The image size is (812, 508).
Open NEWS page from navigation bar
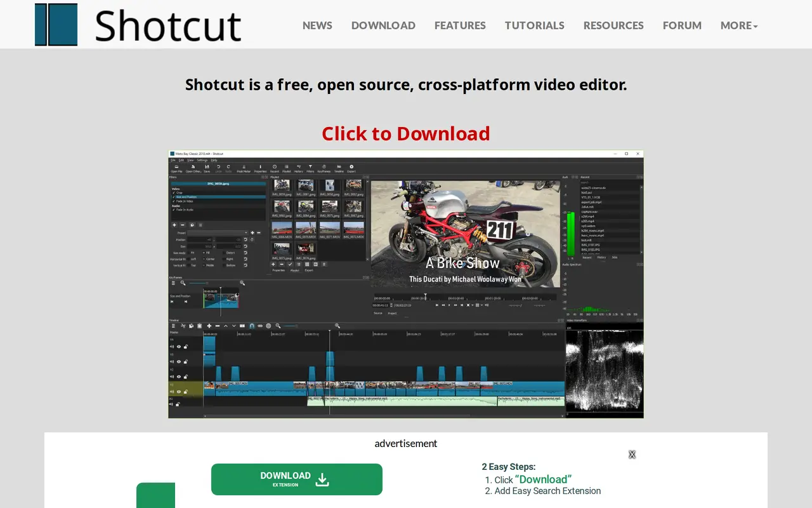click(317, 25)
